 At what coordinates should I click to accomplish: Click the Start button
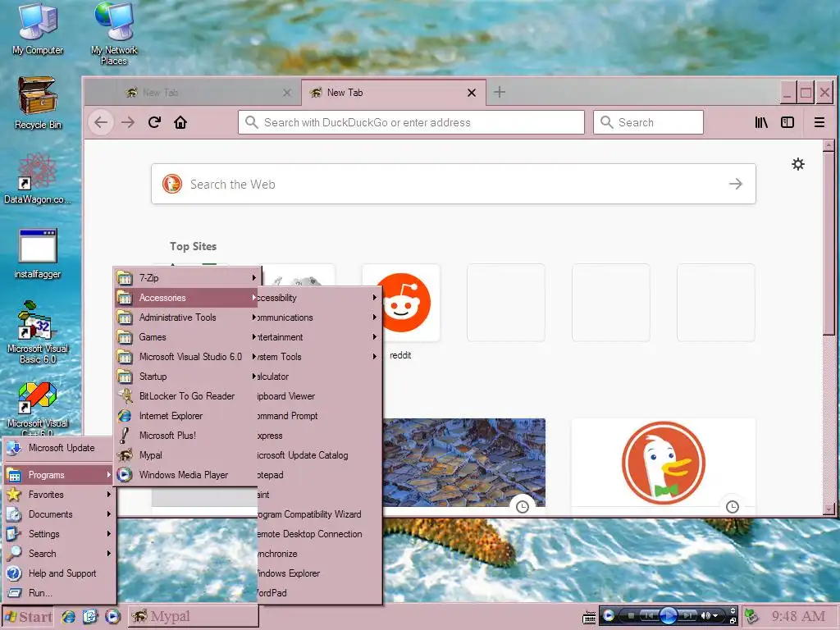pyautogui.click(x=28, y=617)
